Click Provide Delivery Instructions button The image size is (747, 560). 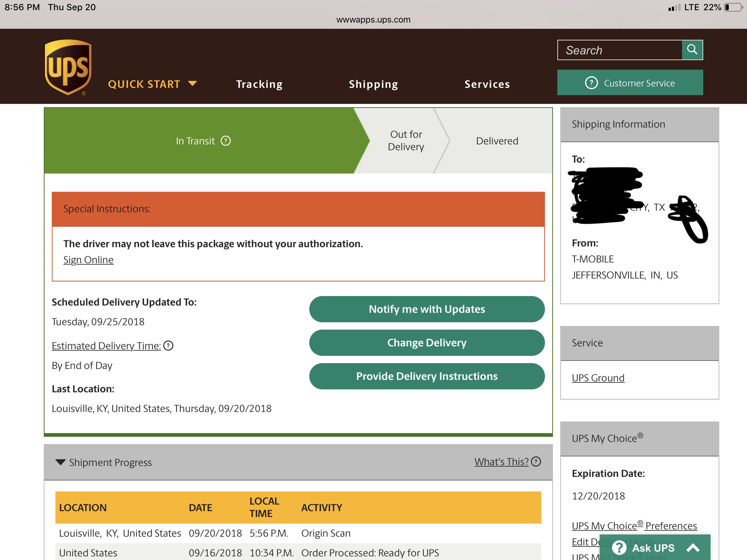(427, 376)
